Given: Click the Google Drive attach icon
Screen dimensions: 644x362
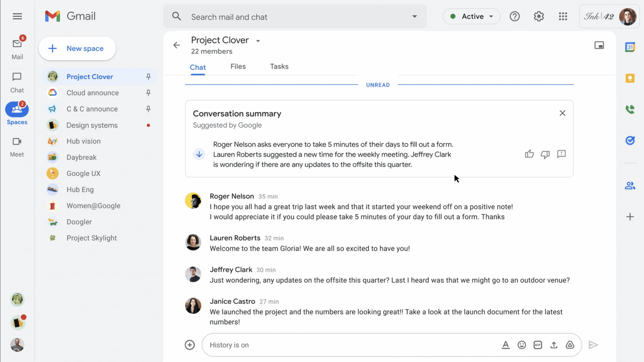Looking at the screenshot, I should coord(570,345).
